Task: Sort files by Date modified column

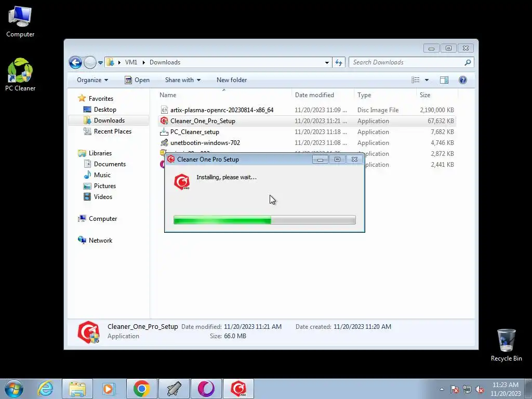Action: coord(322,95)
